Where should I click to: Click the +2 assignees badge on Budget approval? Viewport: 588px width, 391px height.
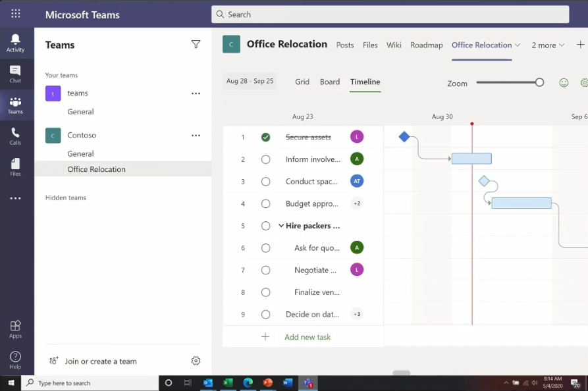click(357, 203)
